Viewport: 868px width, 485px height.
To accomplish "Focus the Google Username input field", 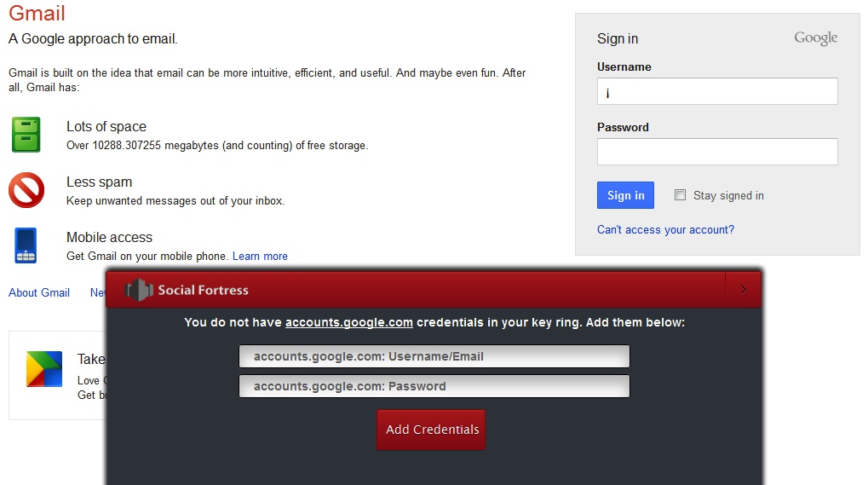I will click(717, 92).
